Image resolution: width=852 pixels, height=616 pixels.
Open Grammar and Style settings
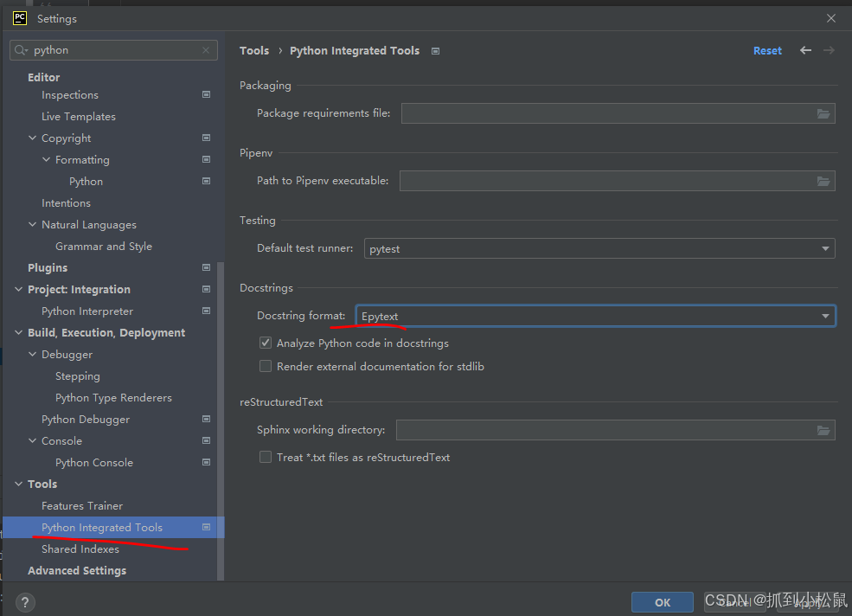click(104, 247)
